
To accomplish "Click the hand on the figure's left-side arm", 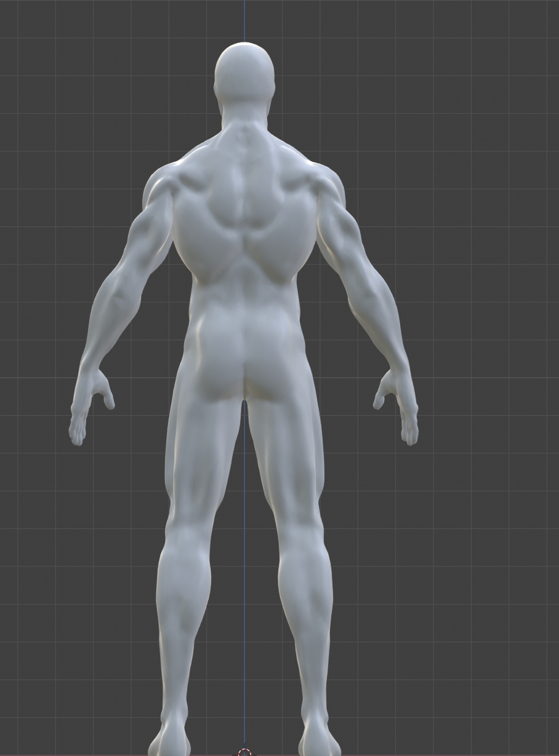I will click(x=90, y=406).
